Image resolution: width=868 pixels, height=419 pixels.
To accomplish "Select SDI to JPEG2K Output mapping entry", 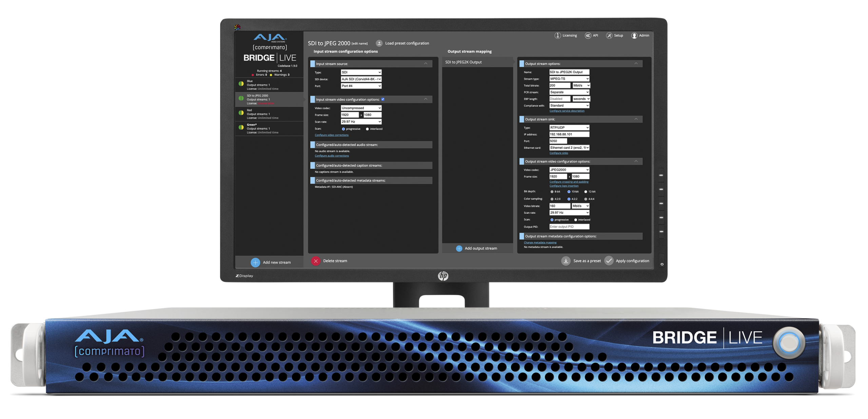I will coord(477,62).
